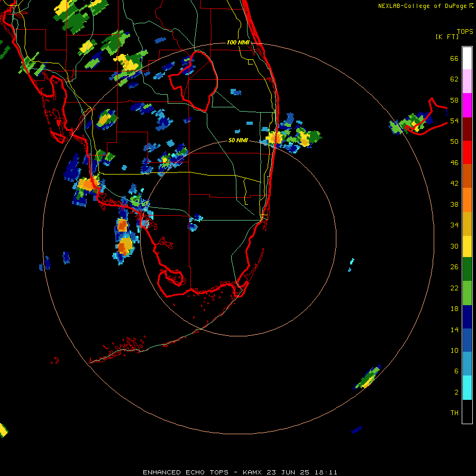The image size is (476, 476).
Task: Click the cyan 2-6 legend swatch
Action: tap(467, 388)
